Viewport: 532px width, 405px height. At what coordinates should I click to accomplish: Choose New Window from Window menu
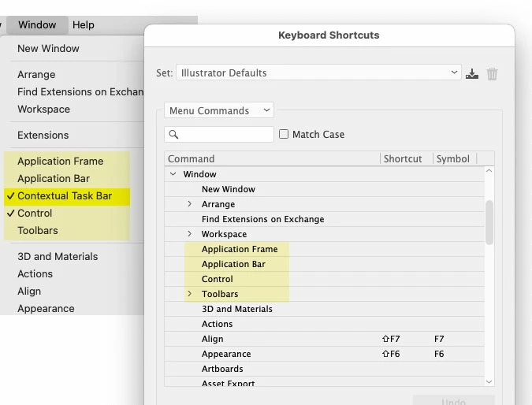pos(48,49)
